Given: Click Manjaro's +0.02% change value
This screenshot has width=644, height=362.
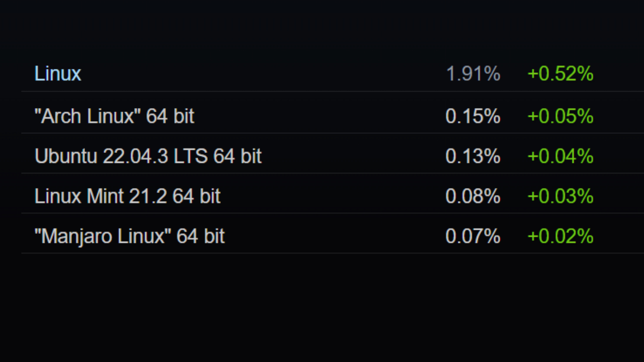Looking at the screenshot, I should [x=560, y=236].
